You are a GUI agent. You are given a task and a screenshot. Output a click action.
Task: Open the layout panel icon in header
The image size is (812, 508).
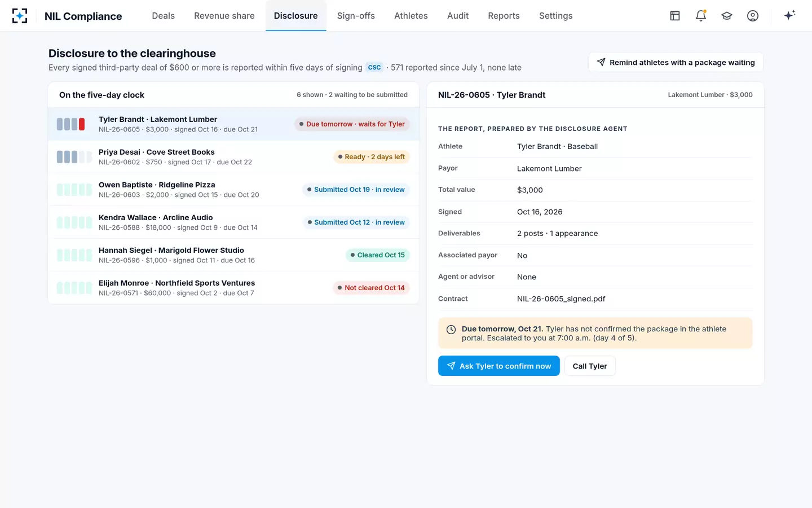[x=675, y=16]
